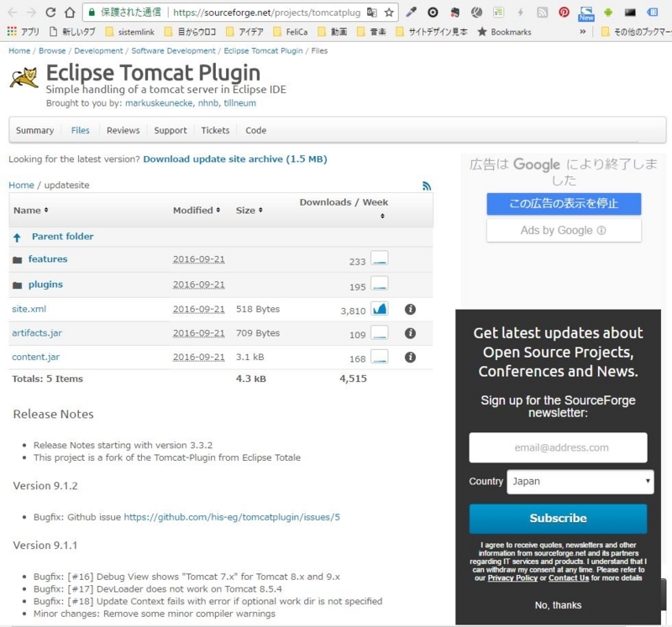Sort file list by Size column
The image size is (672, 627).
[x=249, y=211]
